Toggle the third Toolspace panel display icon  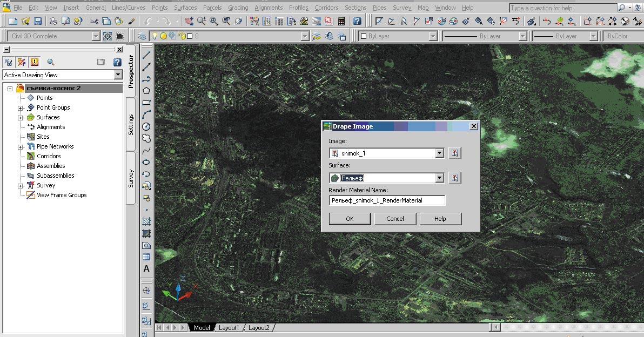[35, 62]
